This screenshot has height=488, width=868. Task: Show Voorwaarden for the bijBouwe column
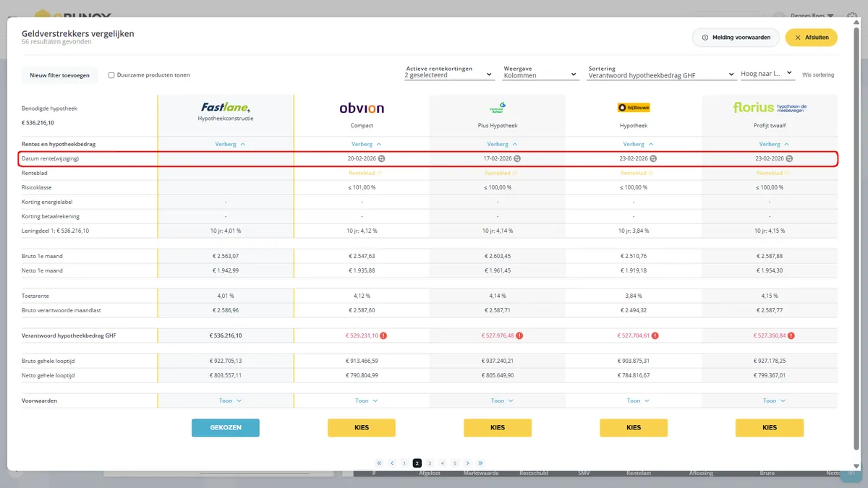(x=638, y=401)
